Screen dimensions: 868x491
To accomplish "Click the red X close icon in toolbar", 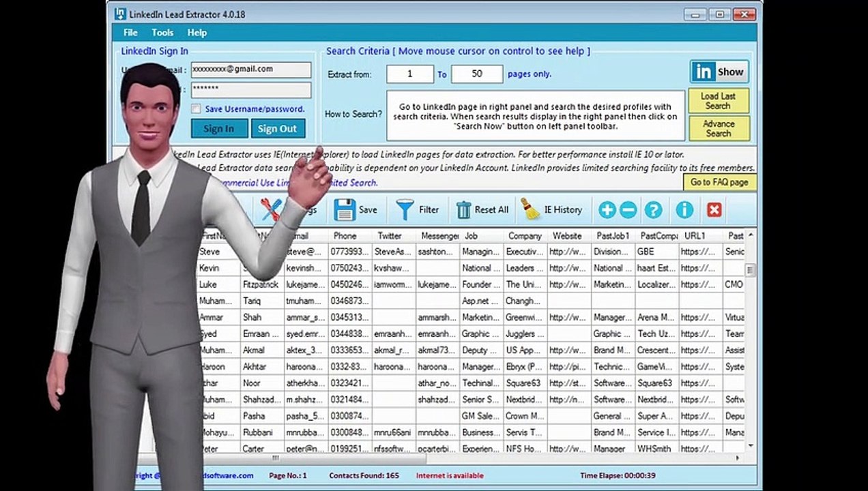I will click(x=714, y=210).
